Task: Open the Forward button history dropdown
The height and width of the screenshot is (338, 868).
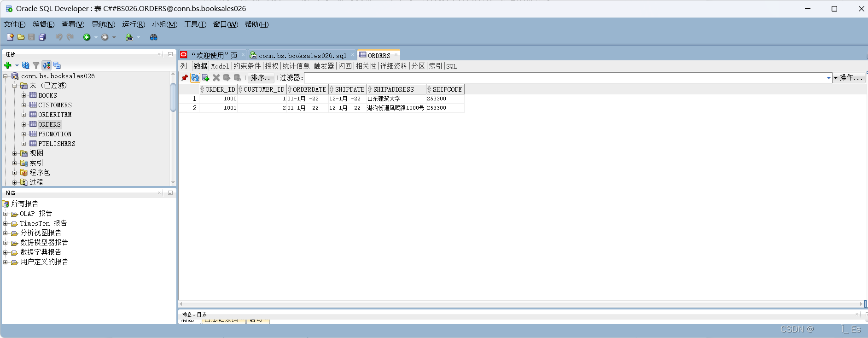Action: click(114, 37)
